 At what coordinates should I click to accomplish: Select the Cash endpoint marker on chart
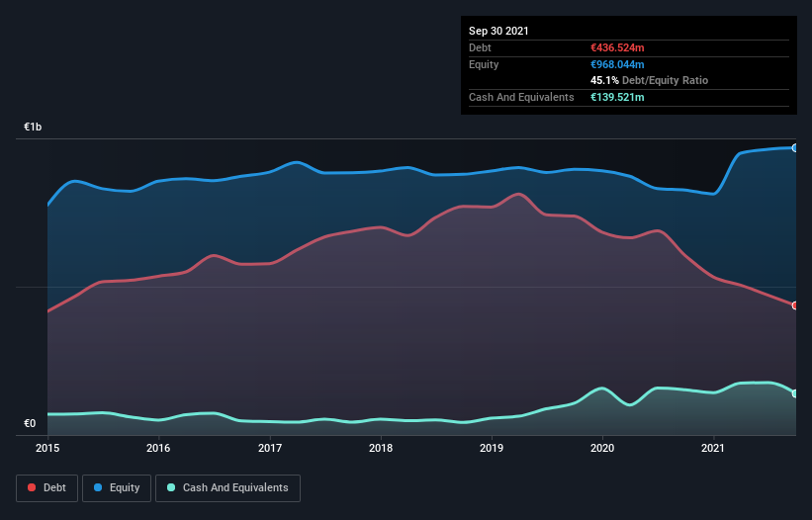[795, 393]
